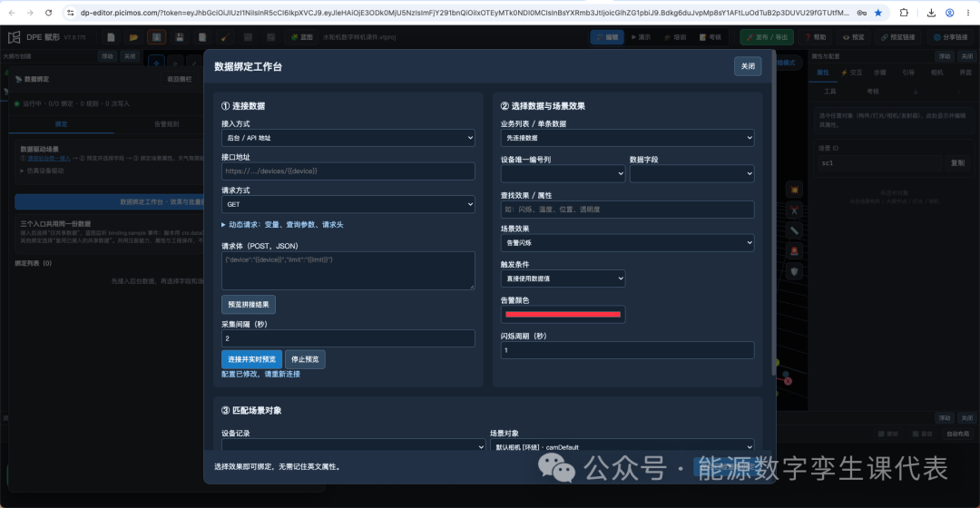This screenshot has width=980, height=508.
Task: Open the 业务列表 / 单条数据 dropdown
Action: [627, 138]
